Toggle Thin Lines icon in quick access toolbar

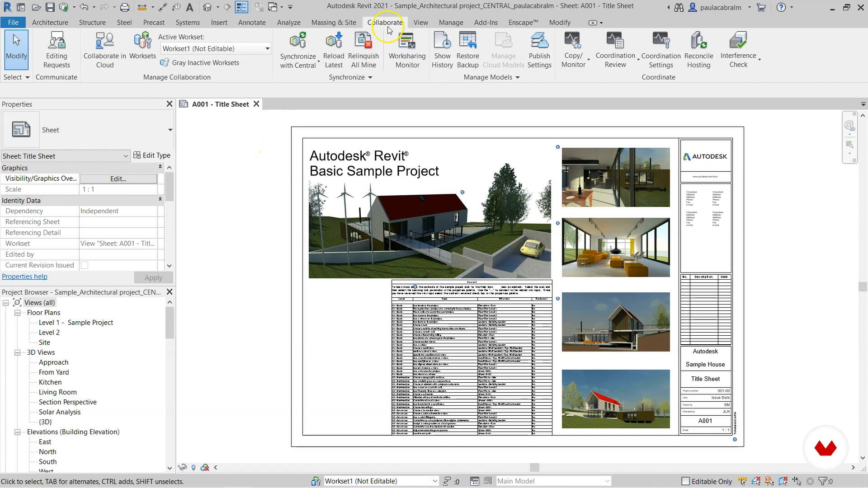coord(241,7)
